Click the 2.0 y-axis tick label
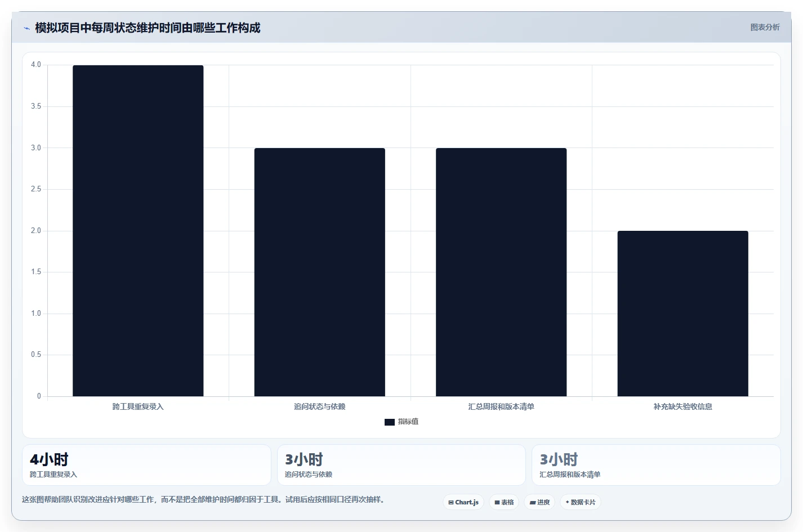Viewport: 803px width, 532px height. (36, 231)
